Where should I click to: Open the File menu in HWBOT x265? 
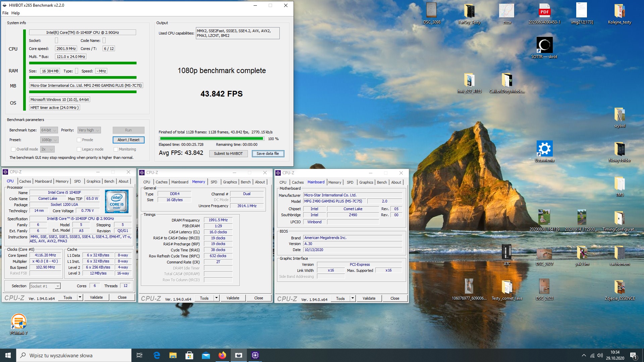pos(5,13)
